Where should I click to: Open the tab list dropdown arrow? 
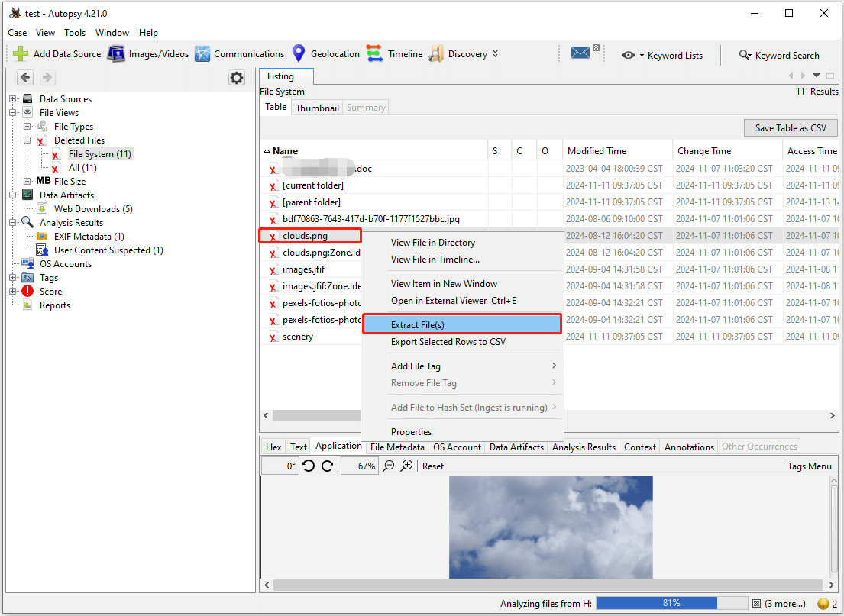[x=817, y=76]
